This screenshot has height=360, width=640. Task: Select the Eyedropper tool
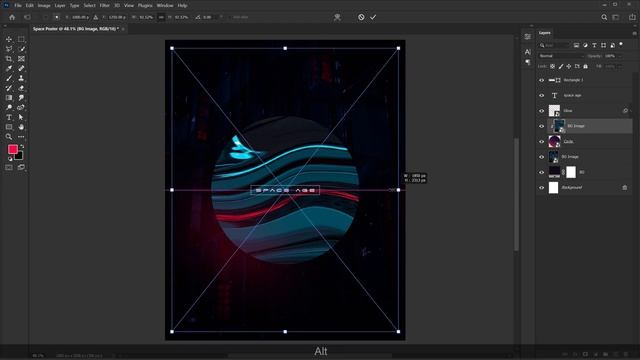click(x=9, y=69)
